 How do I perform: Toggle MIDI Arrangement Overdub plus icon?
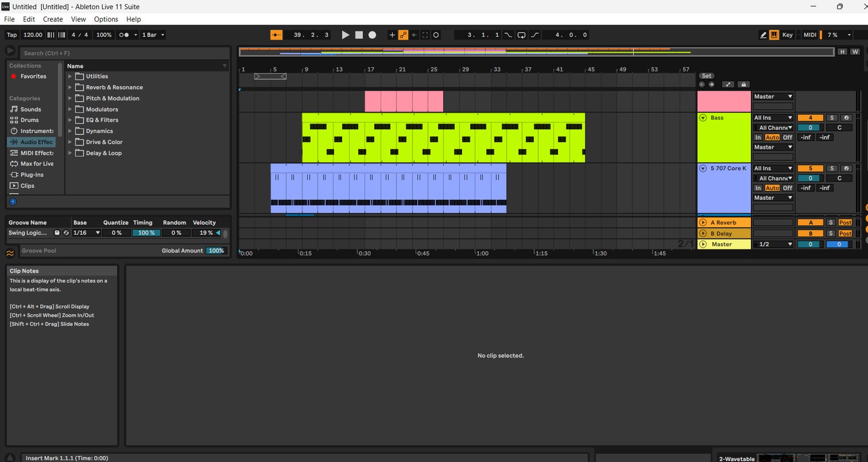[392, 35]
